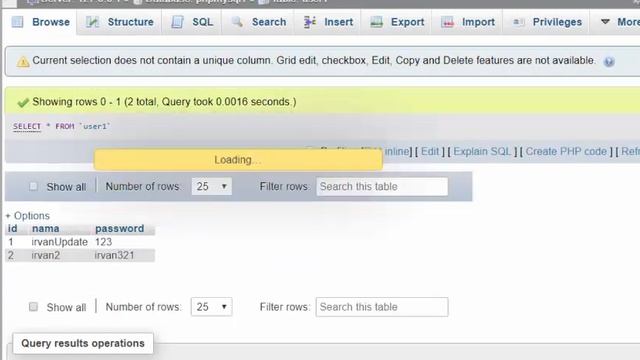Click the More dropdown arrow icon

(605, 22)
